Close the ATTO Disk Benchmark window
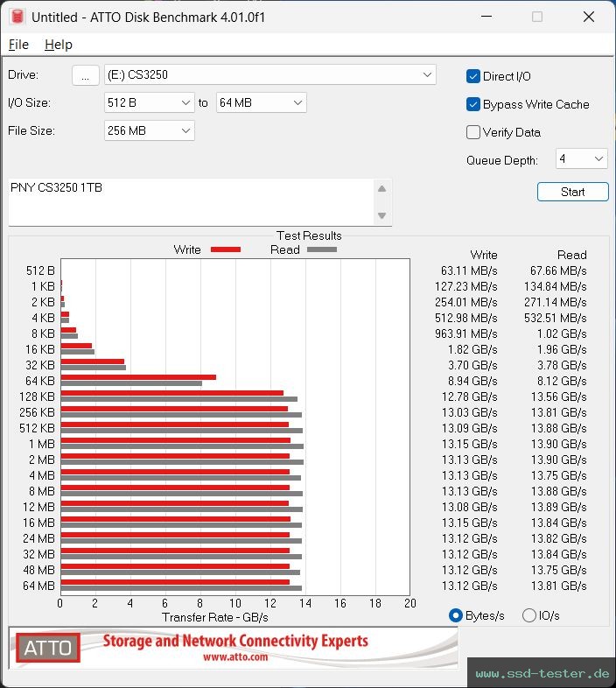Viewport: 616px width, 688px height. [x=589, y=17]
